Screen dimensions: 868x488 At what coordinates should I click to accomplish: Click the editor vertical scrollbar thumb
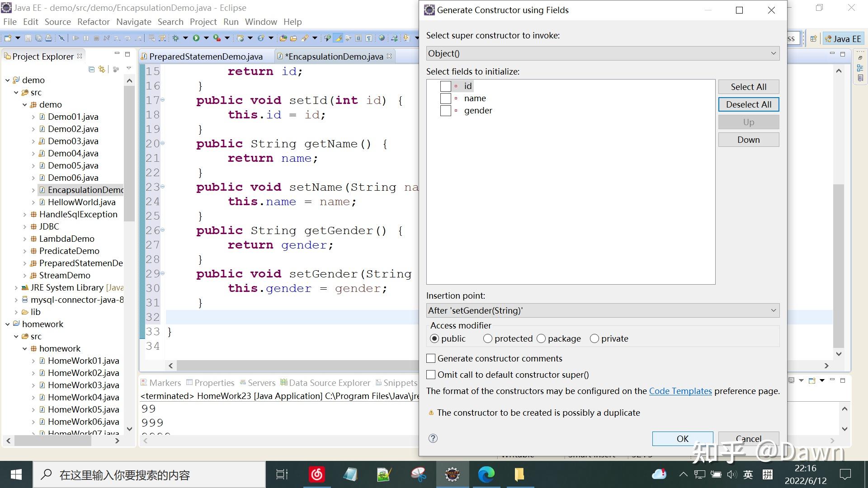[x=839, y=266]
